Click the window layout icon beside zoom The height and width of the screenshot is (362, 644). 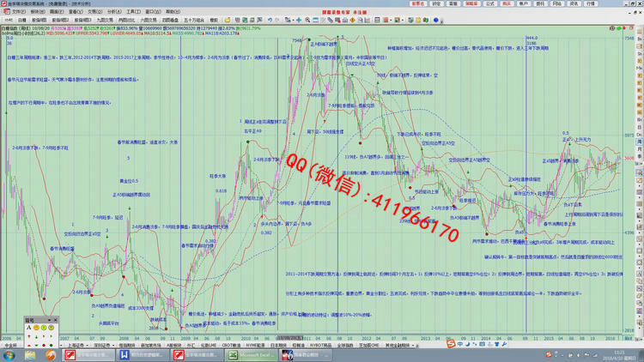[x=315, y=20]
